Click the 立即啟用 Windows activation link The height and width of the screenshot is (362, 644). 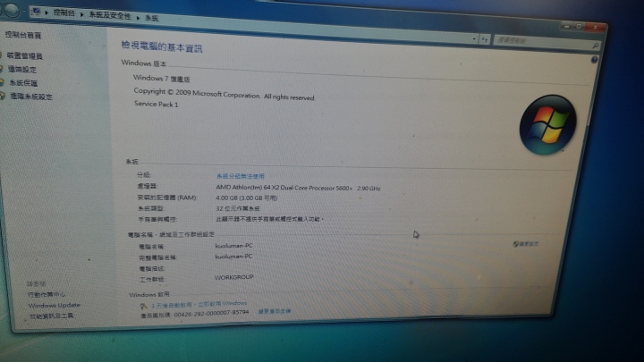pos(223,304)
